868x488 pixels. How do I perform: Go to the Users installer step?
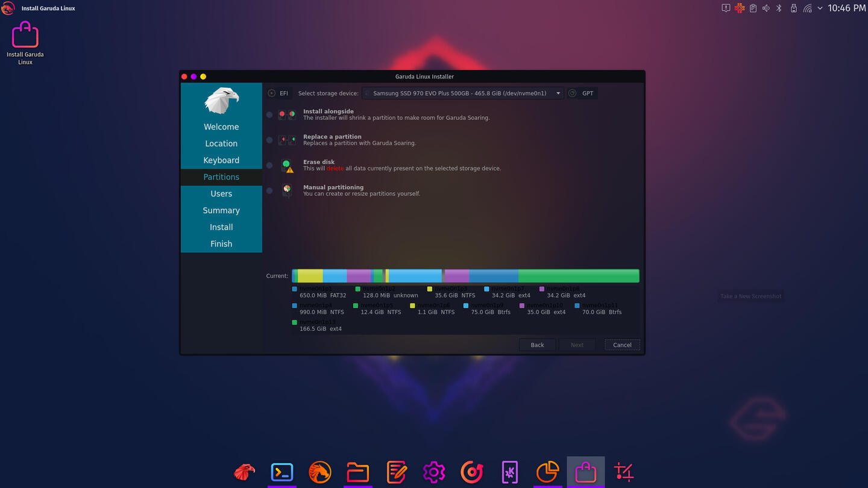(221, 194)
